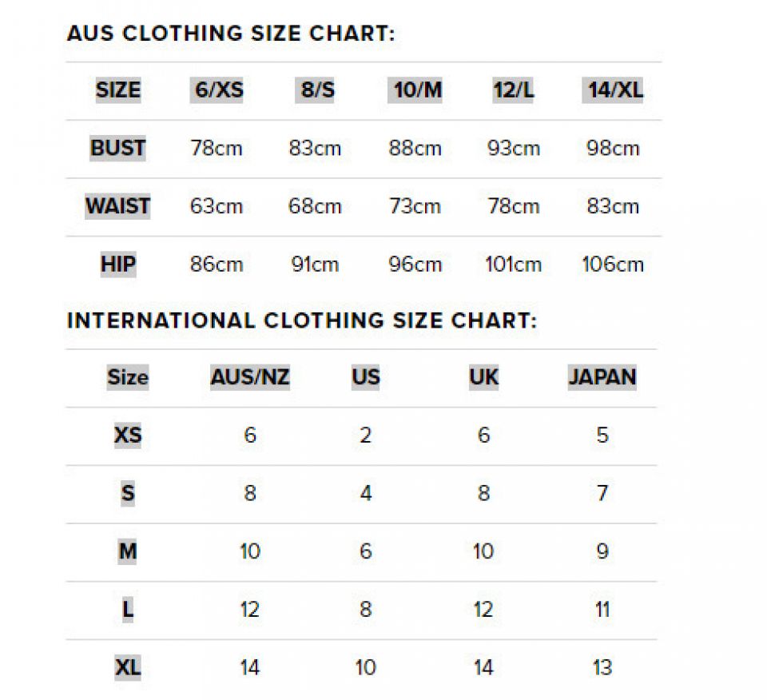Click the XS row label in international chart
The width and height of the screenshot is (767, 700).
point(128,436)
